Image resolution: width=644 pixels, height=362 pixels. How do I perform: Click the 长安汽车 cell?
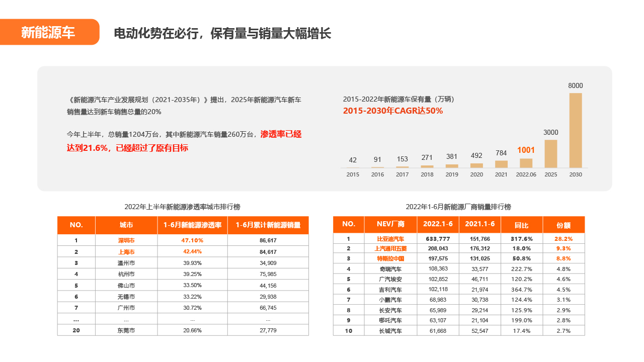pyautogui.click(x=390, y=310)
